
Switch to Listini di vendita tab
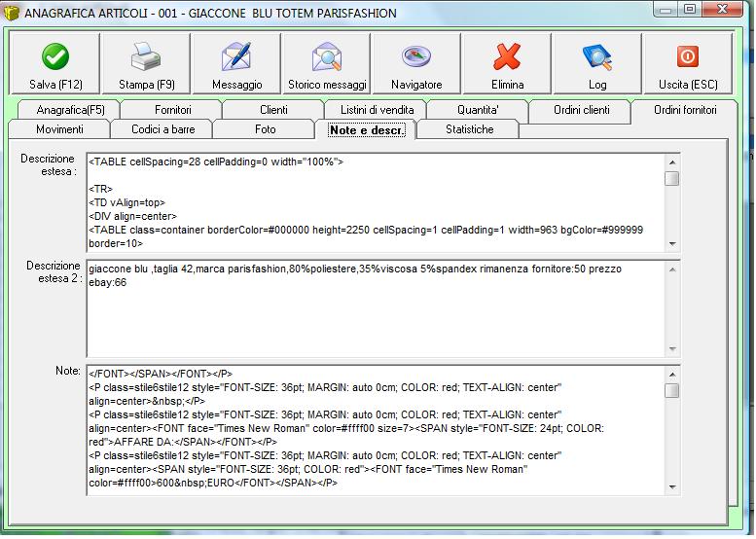coord(378,110)
